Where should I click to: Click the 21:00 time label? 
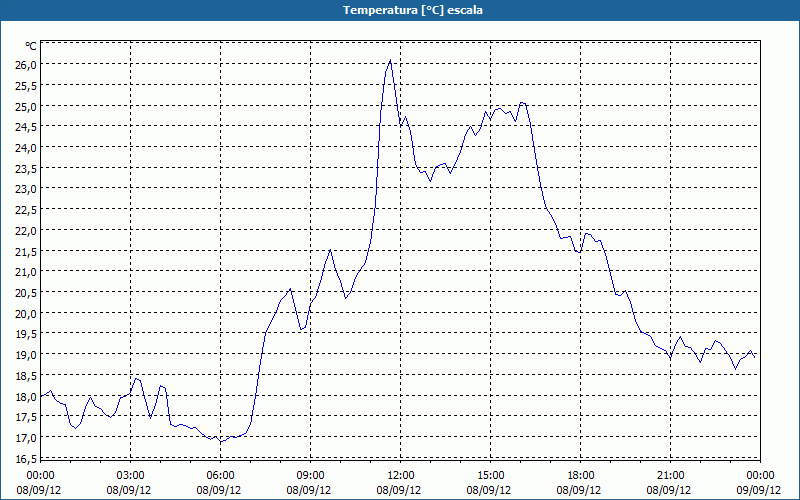coord(670,475)
